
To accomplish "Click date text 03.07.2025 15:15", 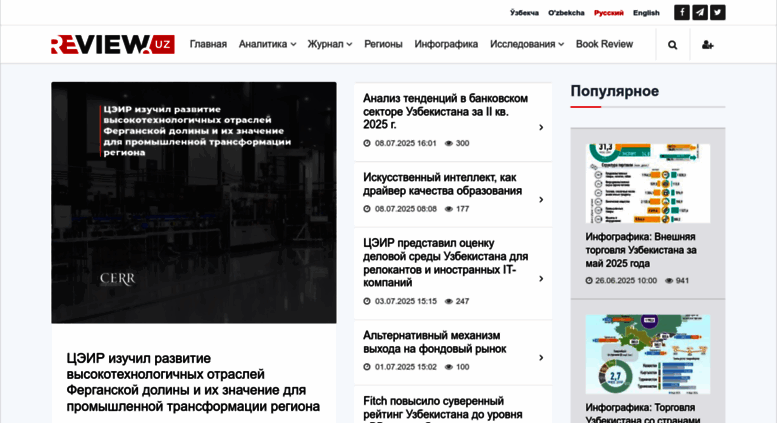I will 405,301.
